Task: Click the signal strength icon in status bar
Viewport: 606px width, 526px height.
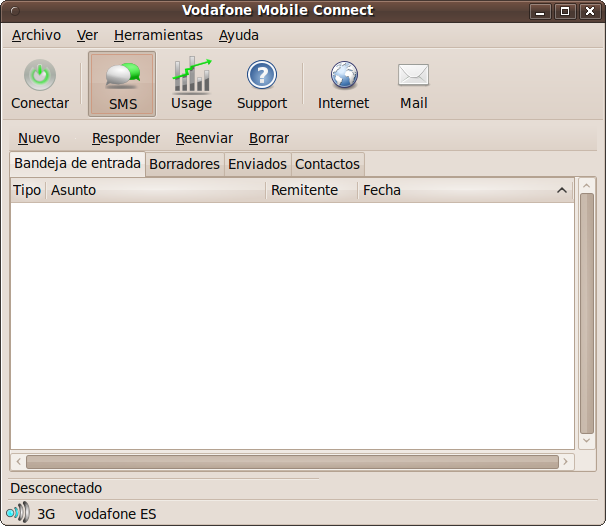Action: [x=18, y=514]
